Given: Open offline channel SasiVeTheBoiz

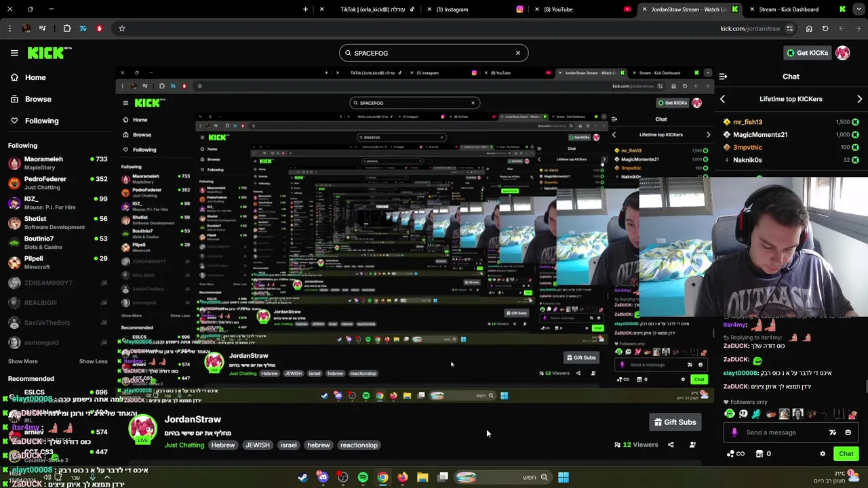Looking at the screenshot, I should 58,323.
